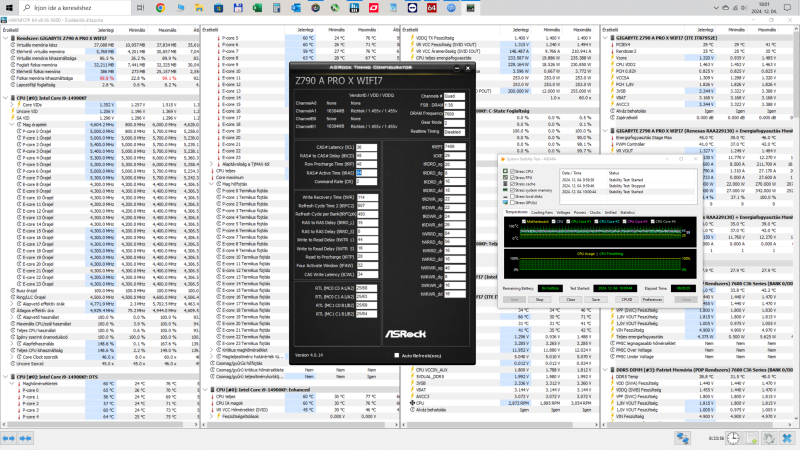Collapse the Mag órajelek tree node

click(x=12, y=124)
